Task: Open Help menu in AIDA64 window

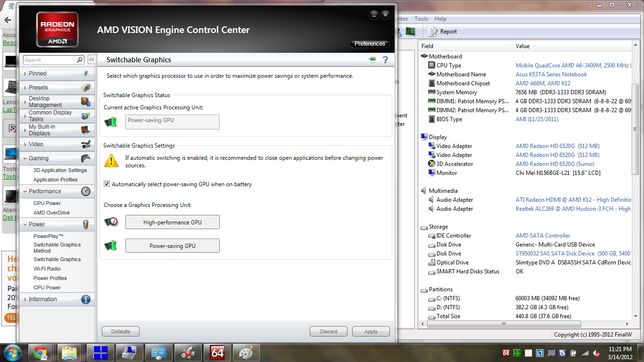Action: (440, 19)
